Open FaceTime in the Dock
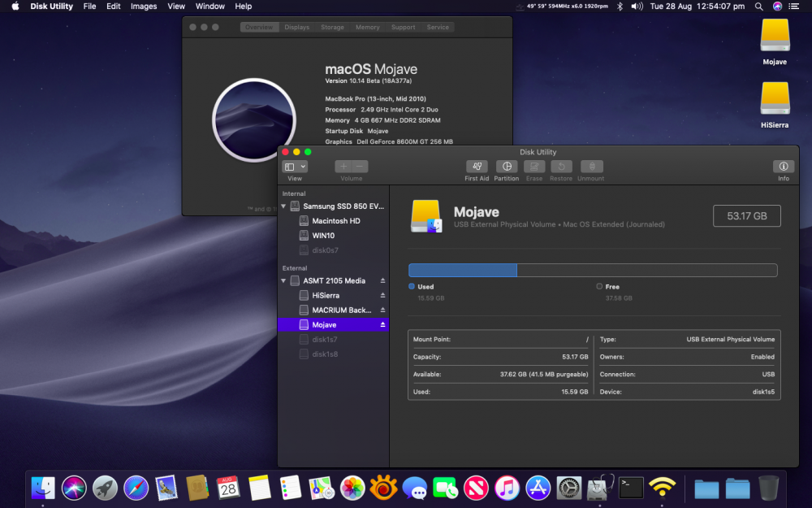 point(445,488)
